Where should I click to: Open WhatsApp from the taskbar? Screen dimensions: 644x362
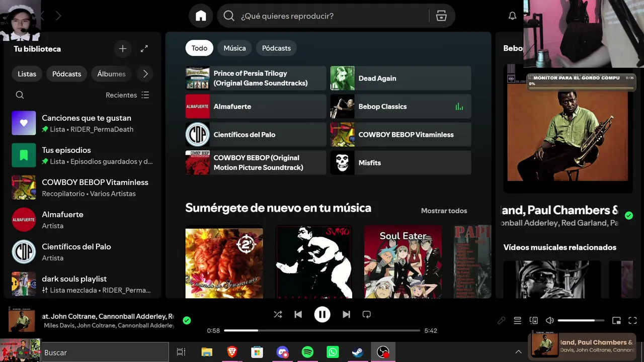click(x=333, y=352)
